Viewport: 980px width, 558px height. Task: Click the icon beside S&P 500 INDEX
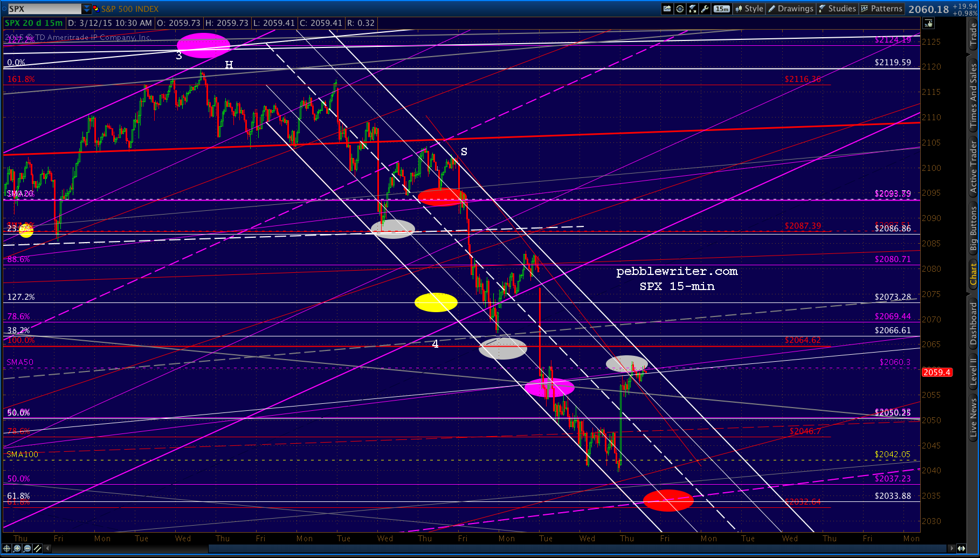pyautogui.click(x=96, y=9)
